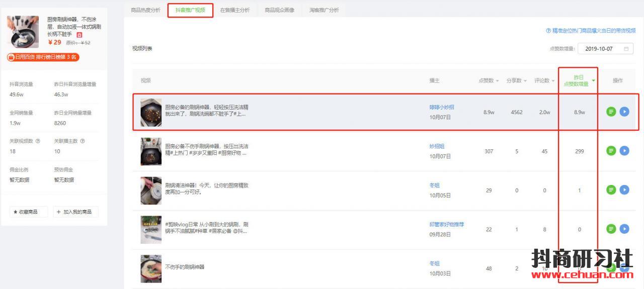
Task: Click the 加入我的商品 button
Action: (75, 212)
